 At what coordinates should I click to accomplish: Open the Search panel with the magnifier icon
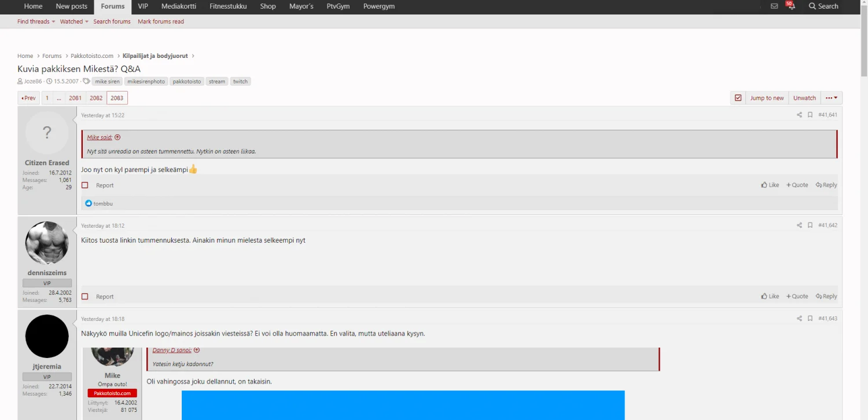pyautogui.click(x=823, y=6)
